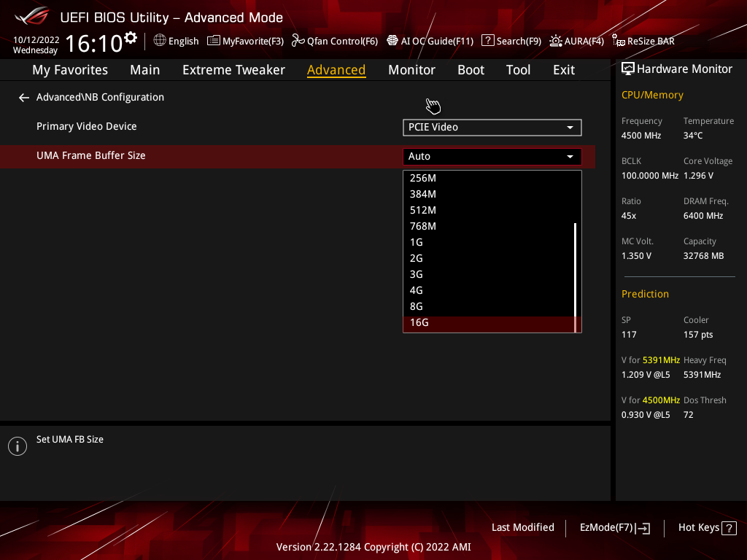Image resolution: width=747 pixels, height=560 pixels.
Task: Click the English language label
Action: pos(183,41)
